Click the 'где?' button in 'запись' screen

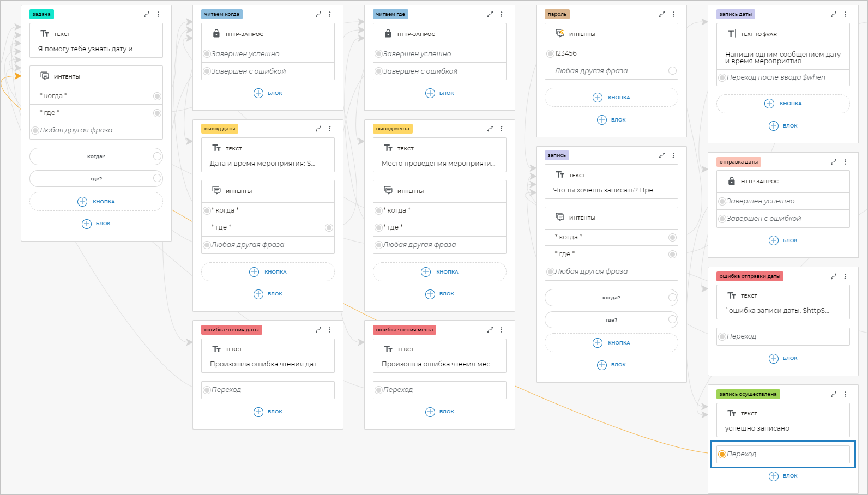point(611,320)
